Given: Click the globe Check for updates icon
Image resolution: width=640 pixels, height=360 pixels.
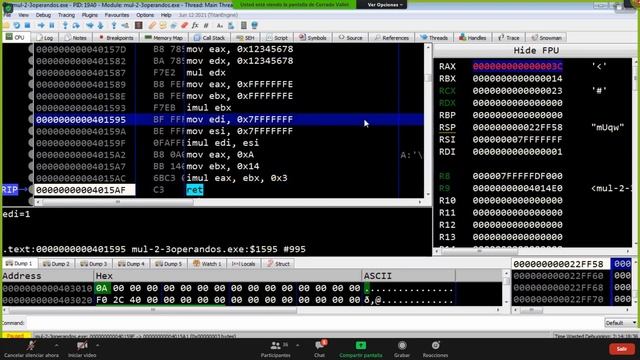Looking at the screenshot, I should [254, 25].
